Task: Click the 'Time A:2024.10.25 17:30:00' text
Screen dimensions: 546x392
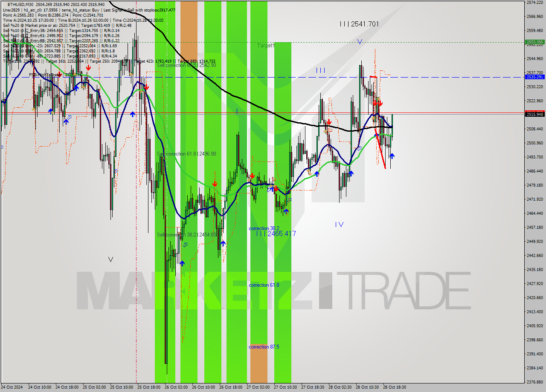Action: (x=28, y=20)
